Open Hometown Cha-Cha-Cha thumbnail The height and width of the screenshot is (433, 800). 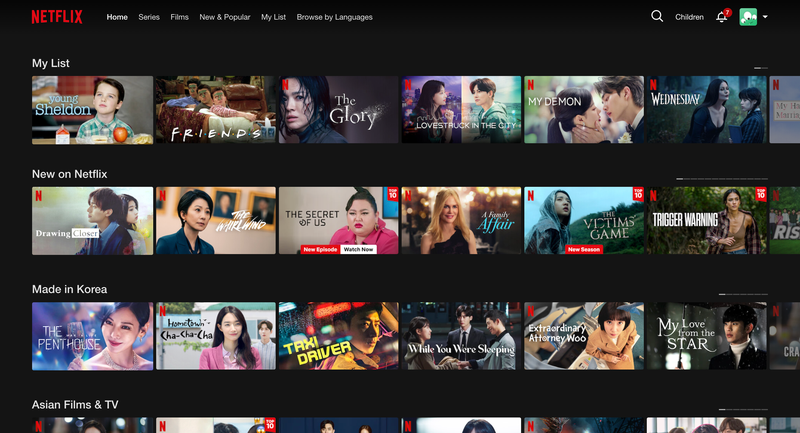coord(215,336)
